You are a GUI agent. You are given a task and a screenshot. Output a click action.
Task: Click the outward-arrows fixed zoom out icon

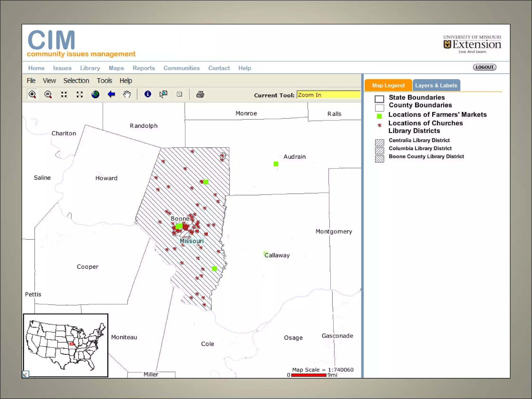click(80, 94)
